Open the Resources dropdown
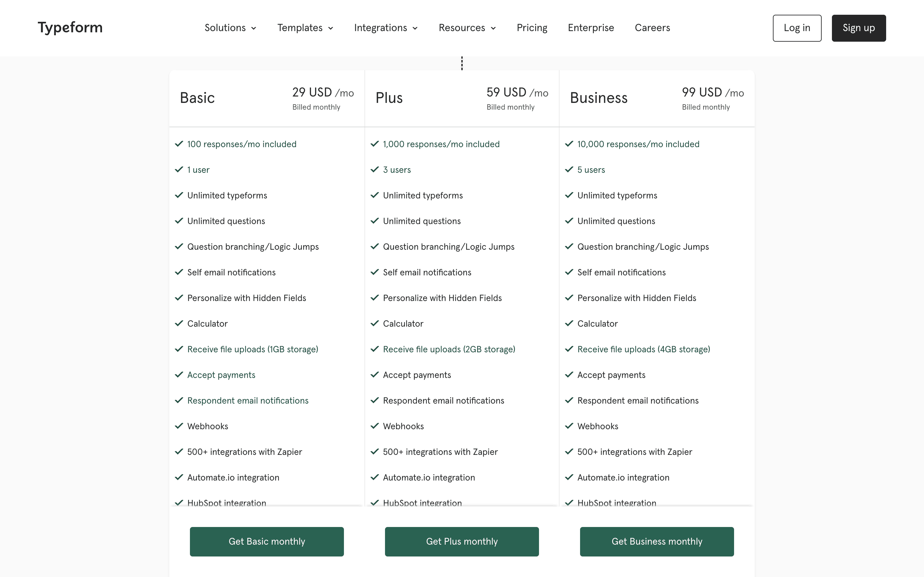The image size is (924, 577). [x=467, y=28]
